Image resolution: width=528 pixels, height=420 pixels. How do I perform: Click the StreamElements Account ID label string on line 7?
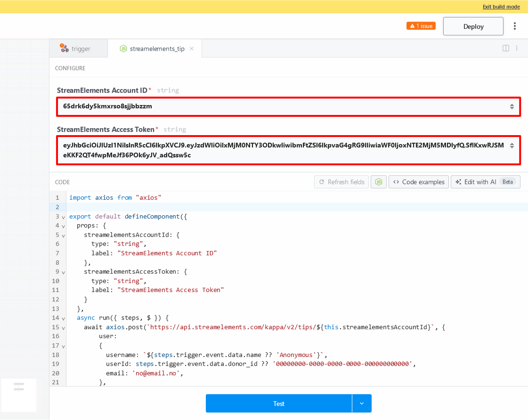pyautogui.click(x=167, y=253)
